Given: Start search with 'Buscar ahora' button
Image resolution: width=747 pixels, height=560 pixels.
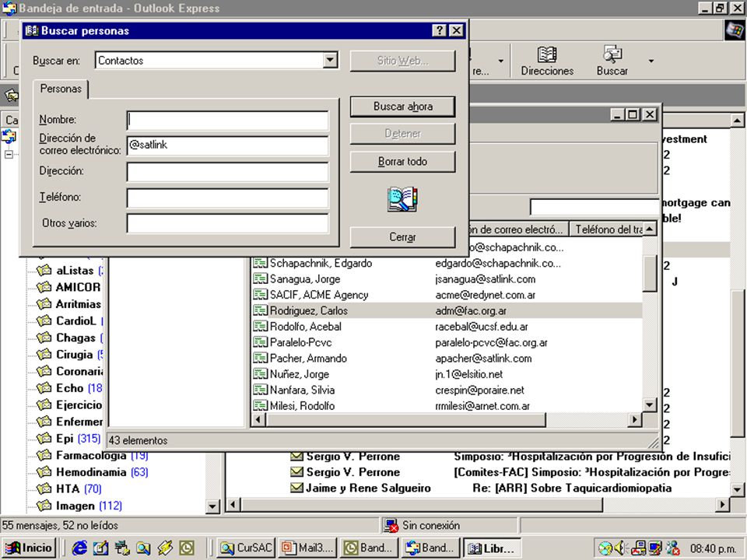Looking at the screenshot, I should point(402,107).
